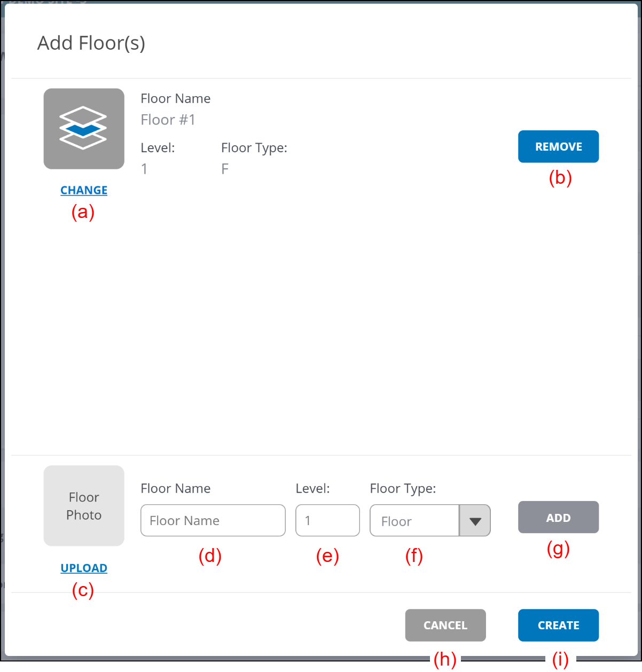This screenshot has width=642, height=672.
Task: Select the "Floor #1" name text
Action: coord(168,120)
